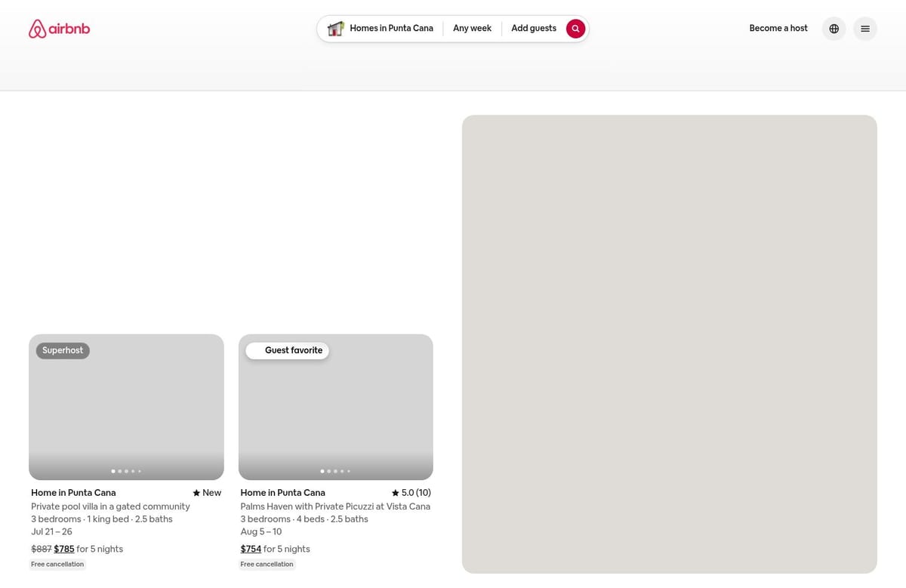Open the Any week date selector
The width and height of the screenshot is (906, 588).
click(x=472, y=29)
